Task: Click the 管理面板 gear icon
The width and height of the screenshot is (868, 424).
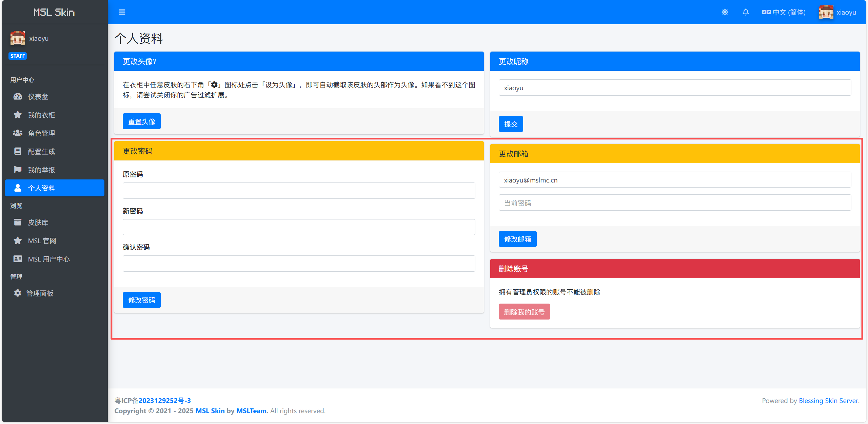Action: 18,293
